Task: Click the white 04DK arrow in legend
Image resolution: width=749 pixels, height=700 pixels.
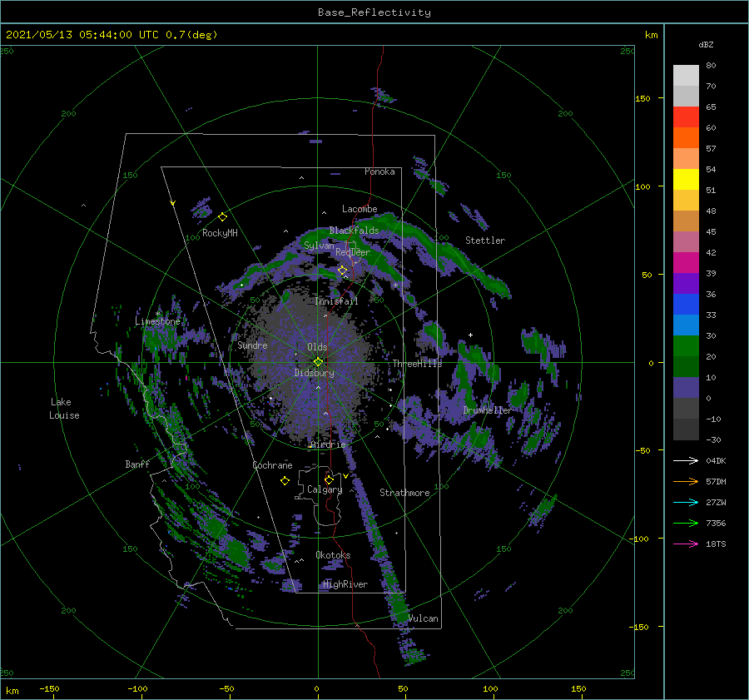Action: (686, 460)
